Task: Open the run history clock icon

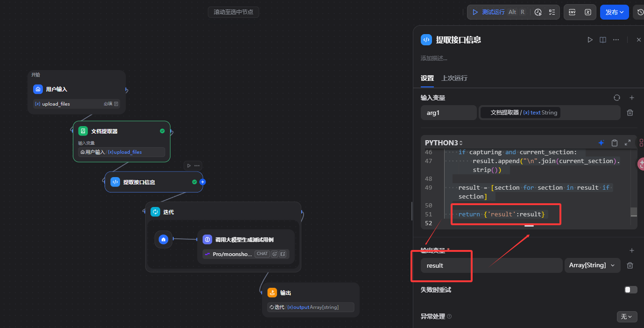Action: point(538,12)
